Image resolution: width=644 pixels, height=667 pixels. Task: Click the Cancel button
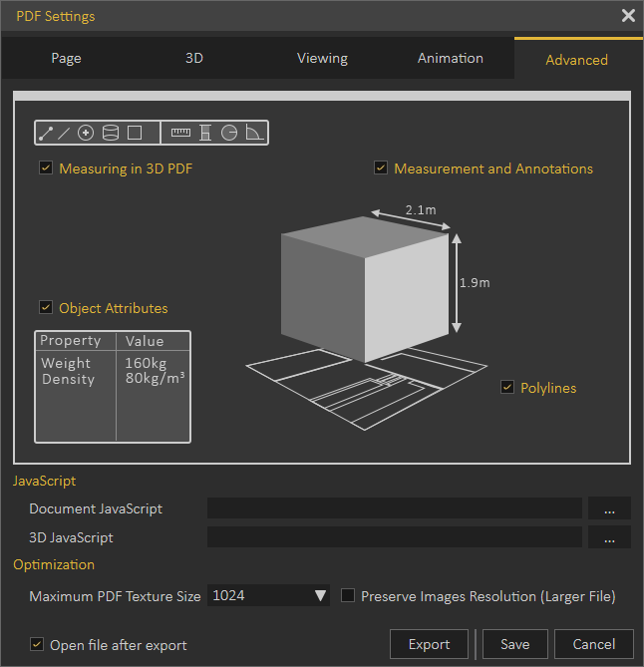594,644
